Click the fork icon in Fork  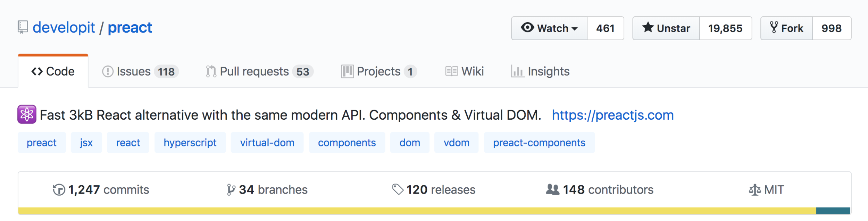(x=774, y=27)
